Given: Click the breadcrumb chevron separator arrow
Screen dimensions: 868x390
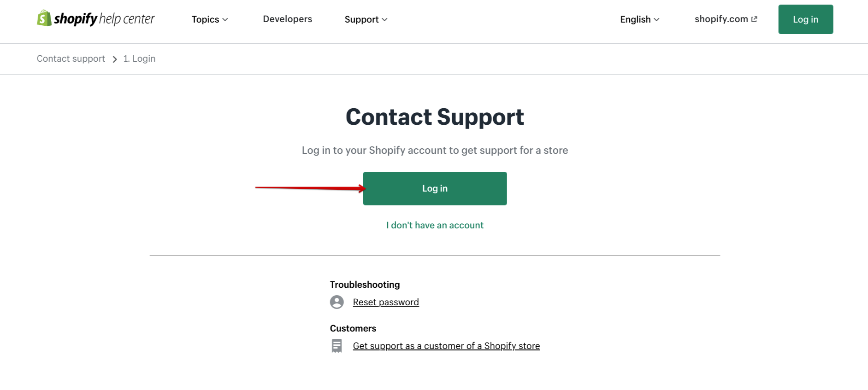Looking at the screenshot, I should point(115,59).
